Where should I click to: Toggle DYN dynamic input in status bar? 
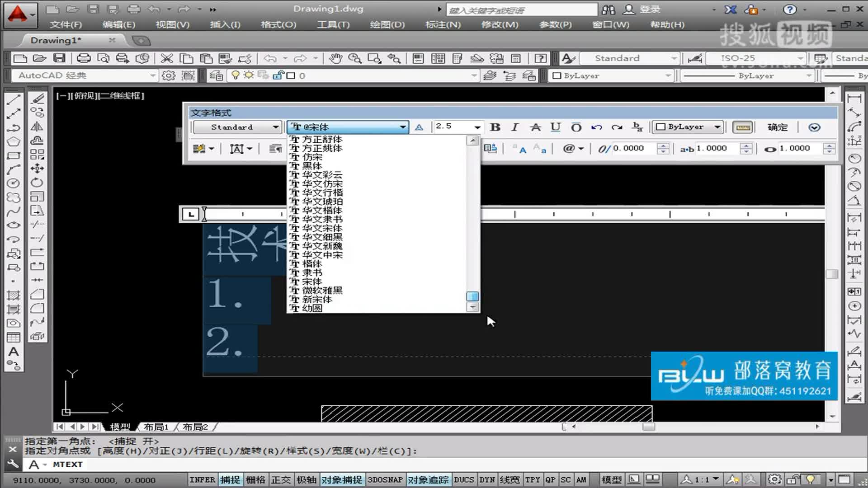coord(487,479)
